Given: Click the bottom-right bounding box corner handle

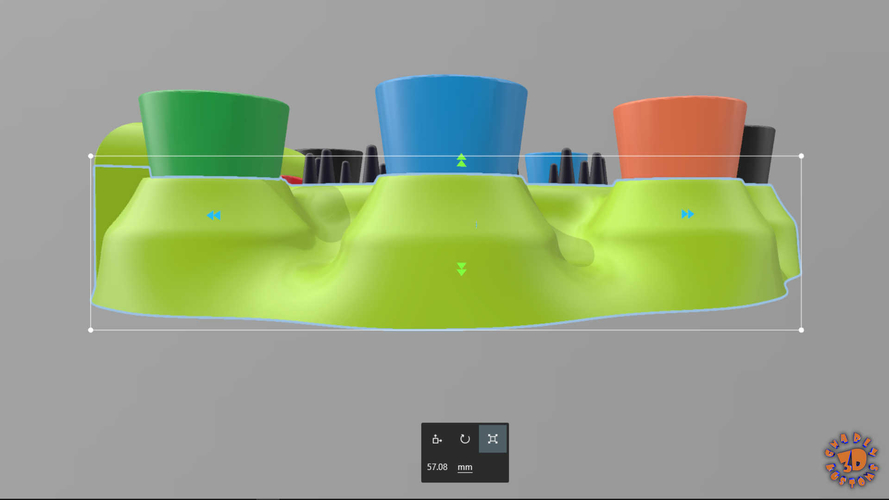Looking at the screenshot, I should [x=801, y=330].
